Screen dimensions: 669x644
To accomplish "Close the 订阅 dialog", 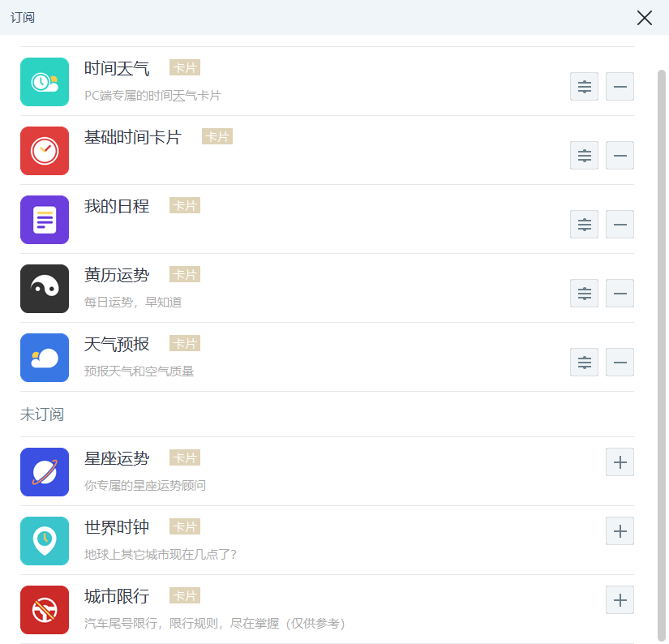I will tap(645, 18).
